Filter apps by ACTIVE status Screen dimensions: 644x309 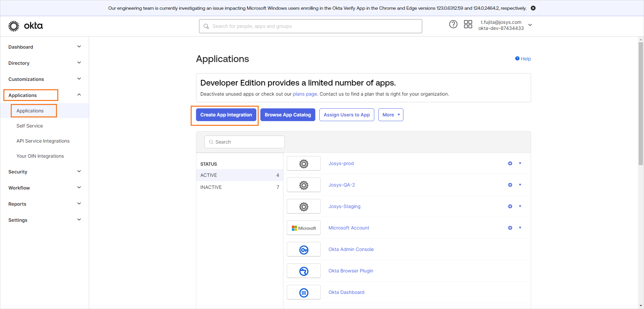pyautogui.click(x=240, y=175)
